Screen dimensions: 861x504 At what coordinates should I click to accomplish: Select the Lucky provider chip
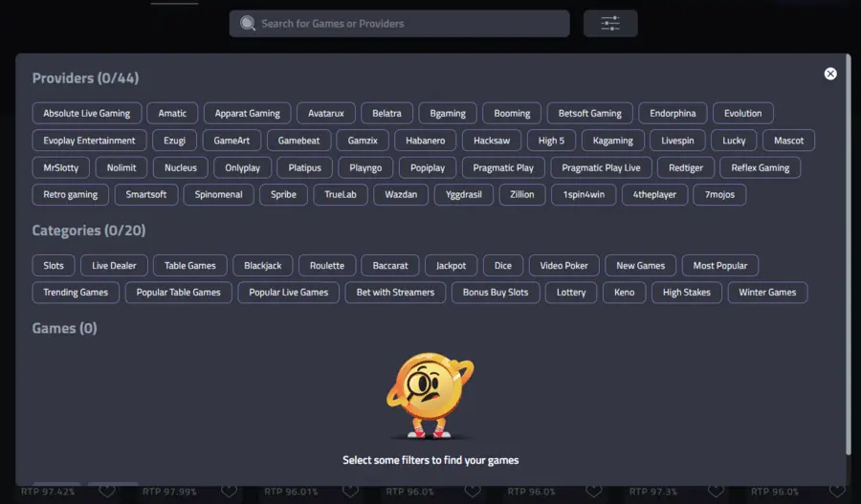tap(734, 141)
